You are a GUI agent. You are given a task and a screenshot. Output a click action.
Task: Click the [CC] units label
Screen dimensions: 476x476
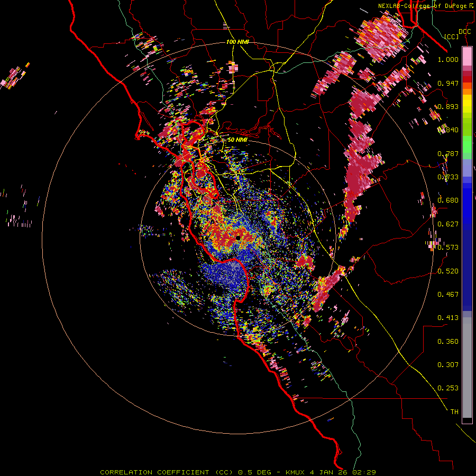point(452,36)
